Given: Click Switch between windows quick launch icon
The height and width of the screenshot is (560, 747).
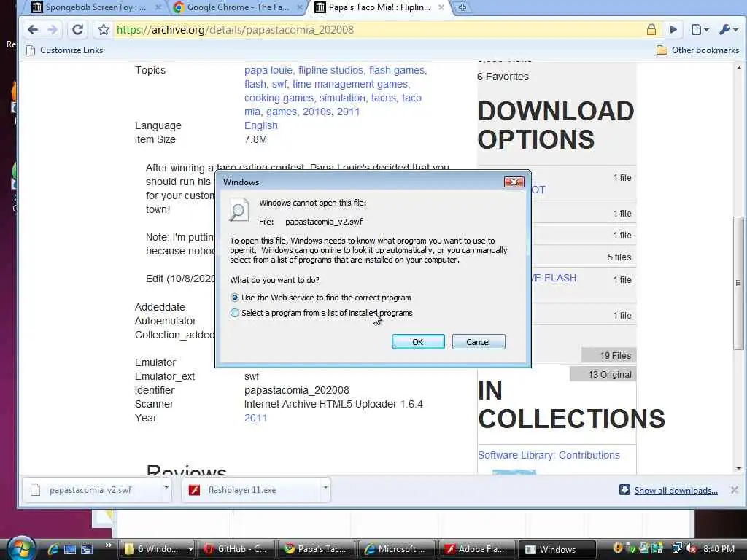Looking at the screenshot, I should (x=87, y=549).
